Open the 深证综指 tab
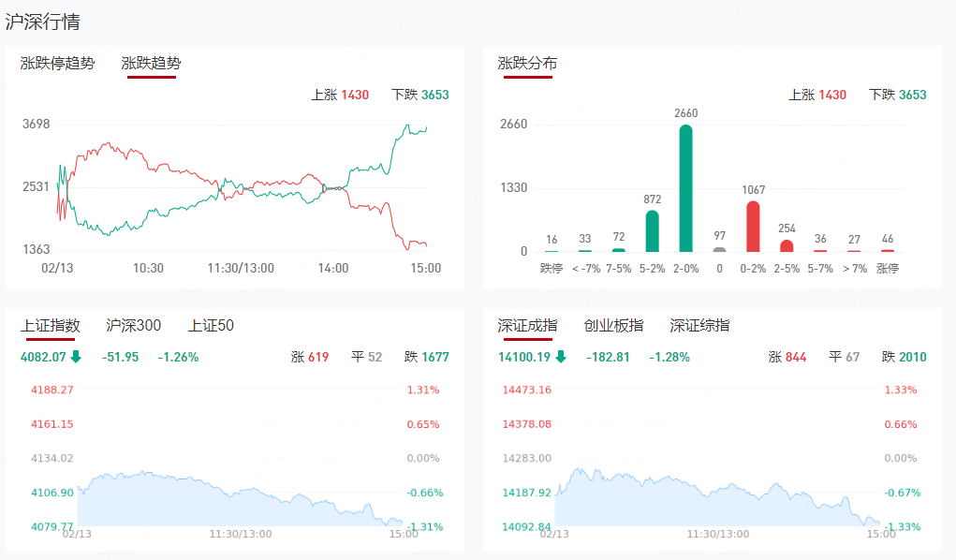The image size is (956, 560). (x=699, y=326)
